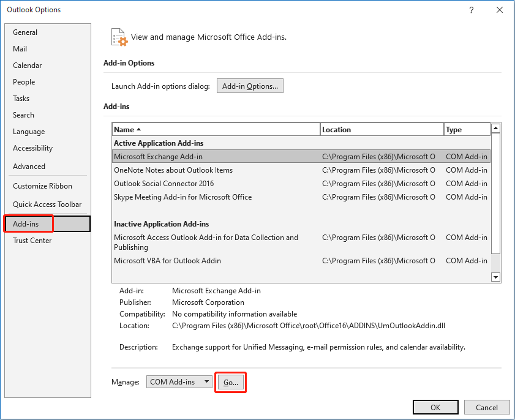Close the Outlook Options dialog
Screen dimensions: 515x420
pyautogui.click(x=500, y=10)
